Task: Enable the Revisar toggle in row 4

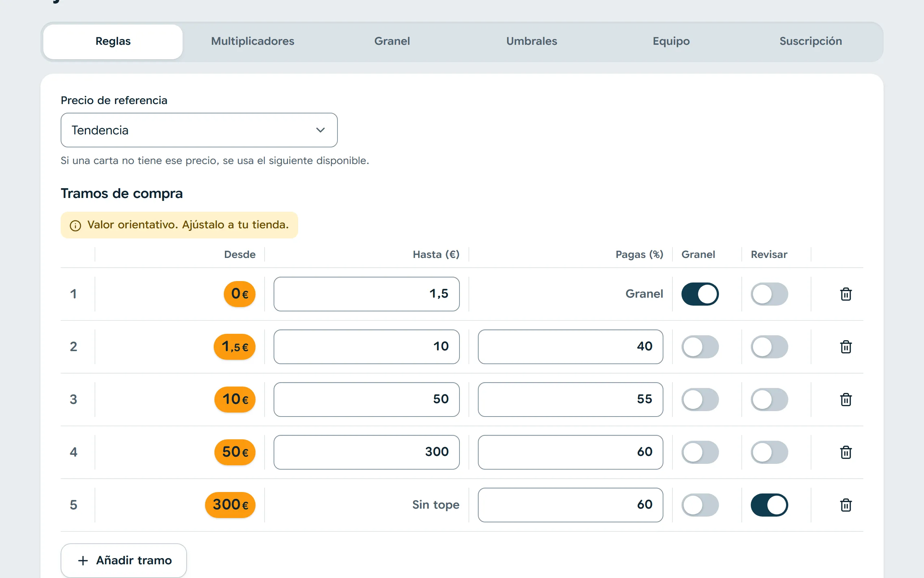Action: [770, 452]
